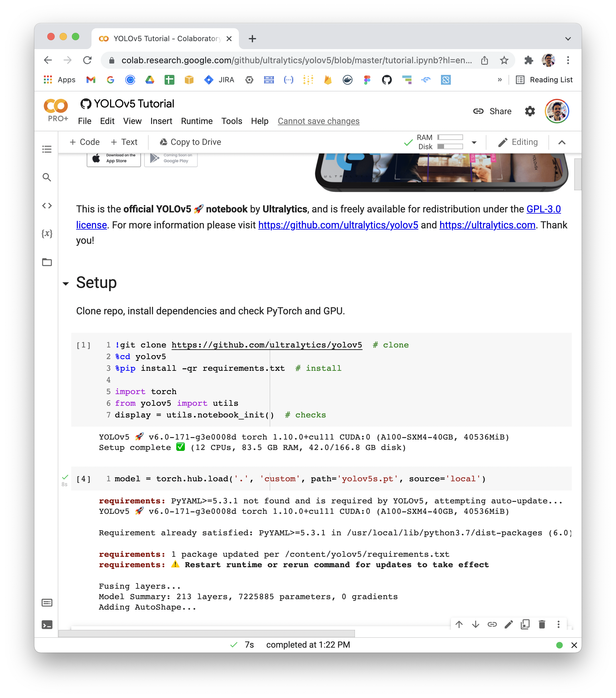Open the Command palette icon in the sidebar
Viewport: 616px width, 698px height.
point(47,603)
